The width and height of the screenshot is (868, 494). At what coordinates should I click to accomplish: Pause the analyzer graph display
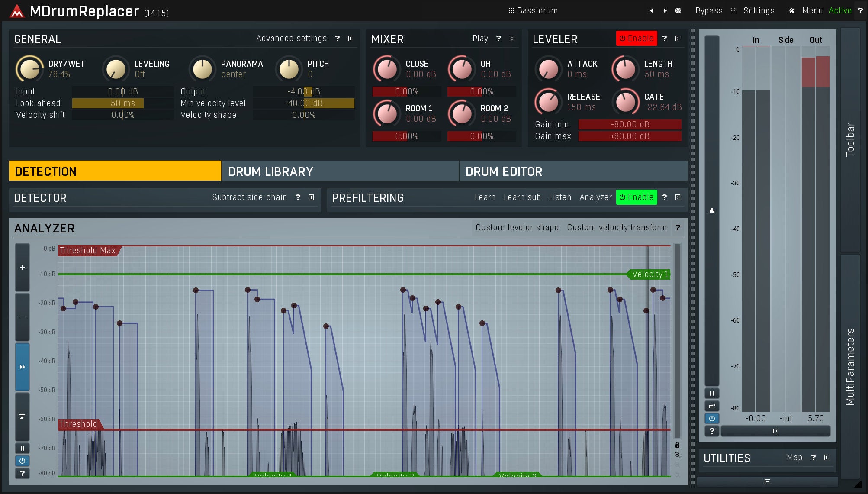pos(22,448)
